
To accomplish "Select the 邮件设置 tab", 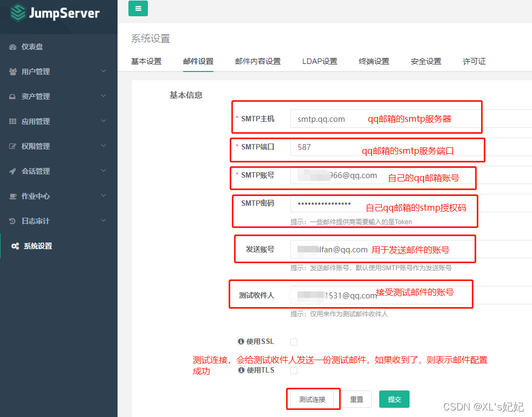I will [x=198, y=61].
